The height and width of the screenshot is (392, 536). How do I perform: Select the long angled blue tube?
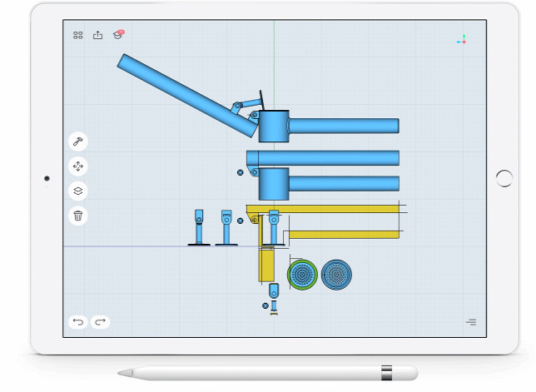coord(187,96)
